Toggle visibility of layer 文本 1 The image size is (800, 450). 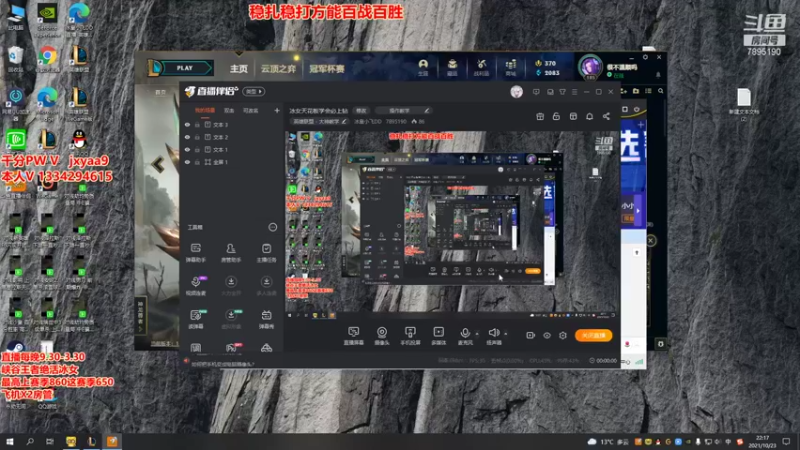(x=187, y=149)
